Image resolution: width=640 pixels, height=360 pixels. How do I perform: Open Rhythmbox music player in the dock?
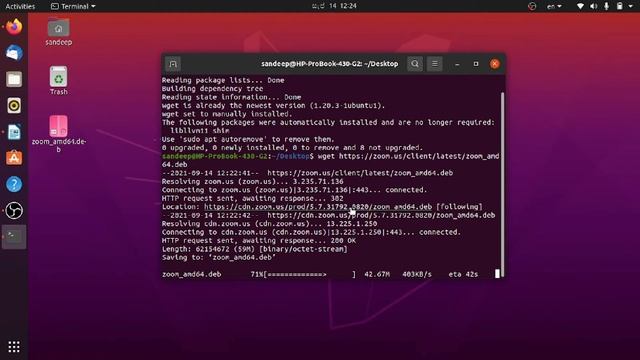[x=14, y=106]
